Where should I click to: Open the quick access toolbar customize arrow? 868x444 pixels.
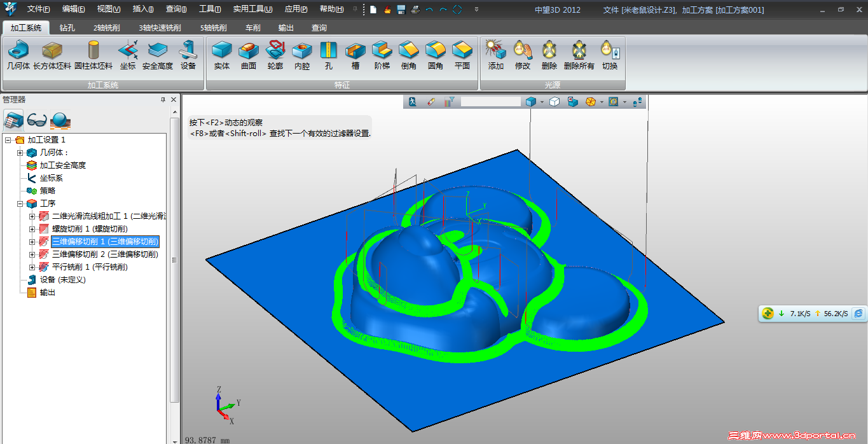point(477,10)
